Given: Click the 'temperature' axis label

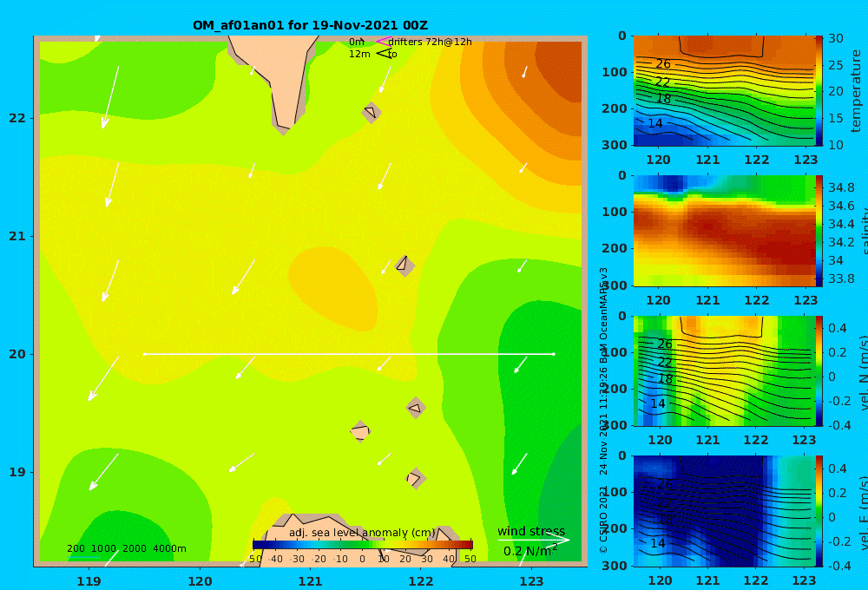Looking at the screenshot, I should (x=856, y=91).
